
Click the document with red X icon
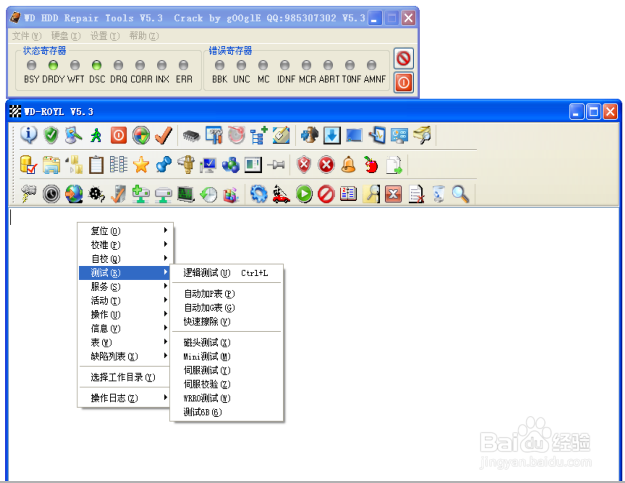[x=416, y=194]
